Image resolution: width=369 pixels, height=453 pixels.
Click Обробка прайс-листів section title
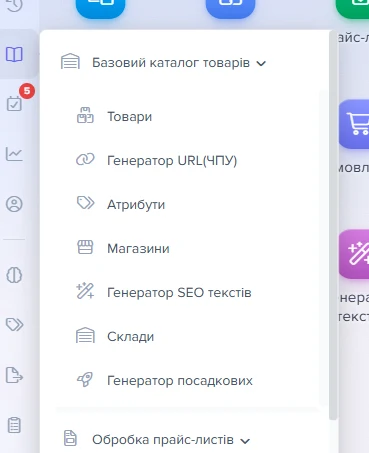pos(163,440)
